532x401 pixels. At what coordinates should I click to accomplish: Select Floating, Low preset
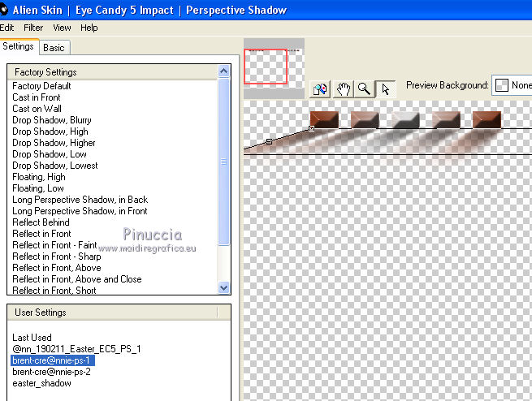click(38, 188)
